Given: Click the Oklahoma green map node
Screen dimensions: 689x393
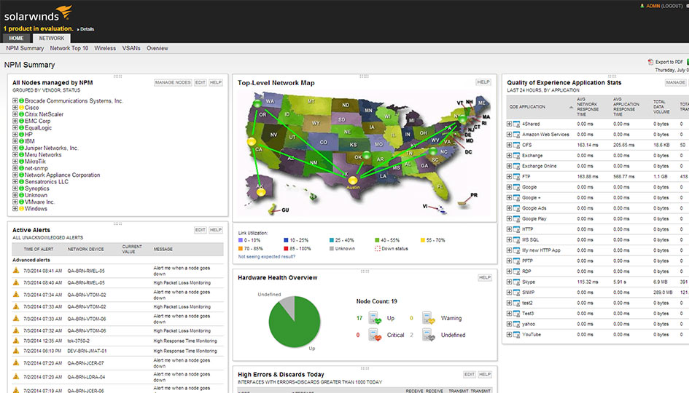Looking at the screenshot, I should click(366, 155).
